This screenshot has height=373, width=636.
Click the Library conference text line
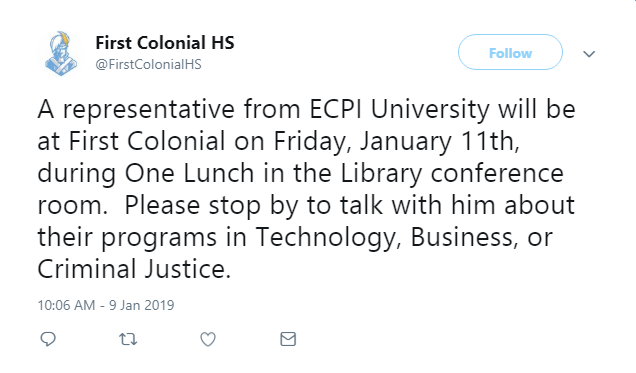(x=452, y=173)
